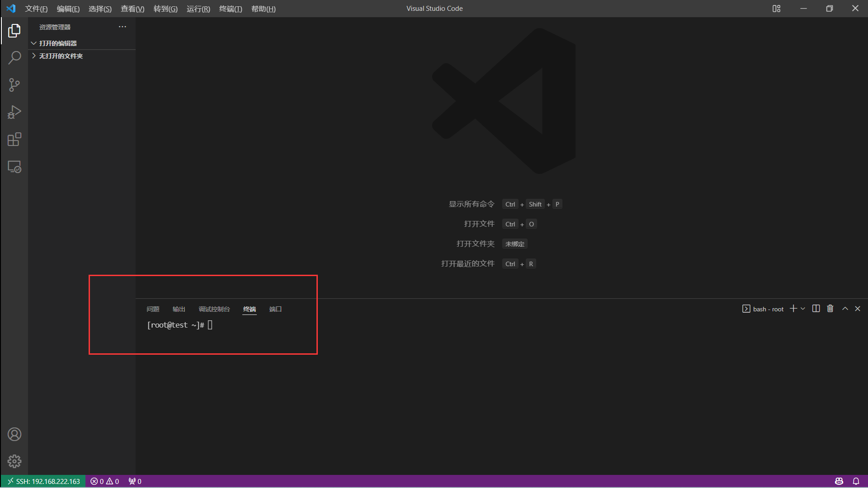Open the terminal launch profile dropdown arrow
Screen dimensions: 868x488
pyautogui.click(x=803, y=309)
